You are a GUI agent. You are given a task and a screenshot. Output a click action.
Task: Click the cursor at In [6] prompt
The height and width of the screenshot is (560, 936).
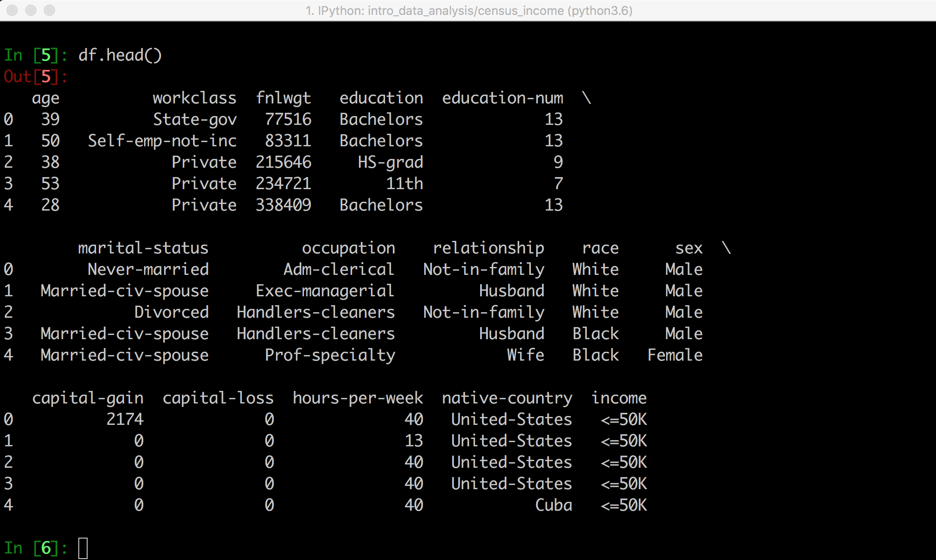(x=83, y=548)
